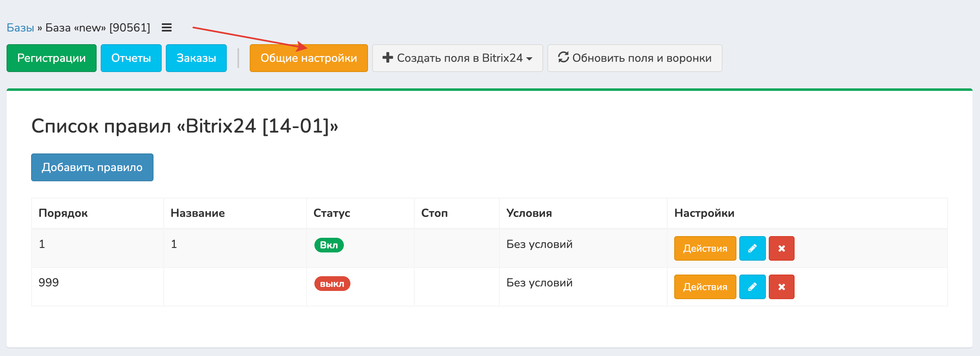
Task: Delete rule 1 with red X icon
Action: 781,248
